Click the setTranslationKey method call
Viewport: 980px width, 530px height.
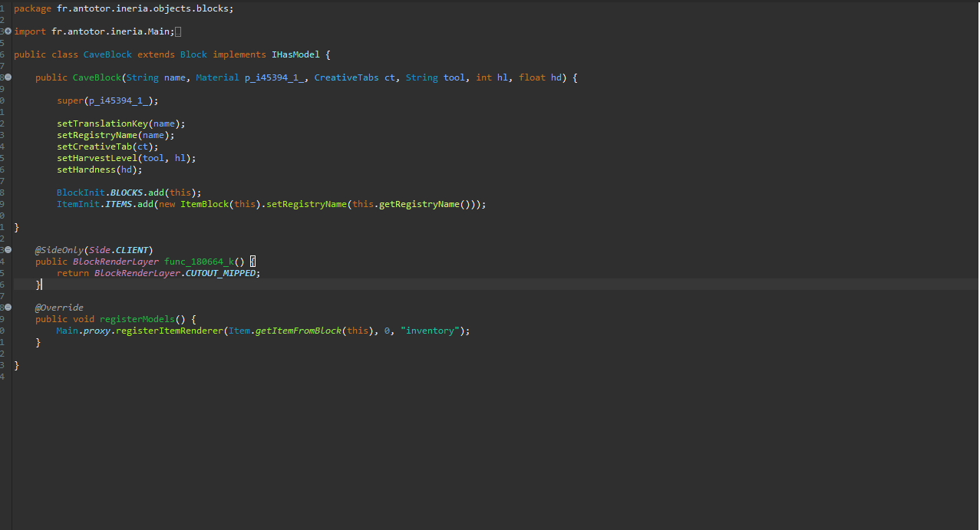click(103, 123)
